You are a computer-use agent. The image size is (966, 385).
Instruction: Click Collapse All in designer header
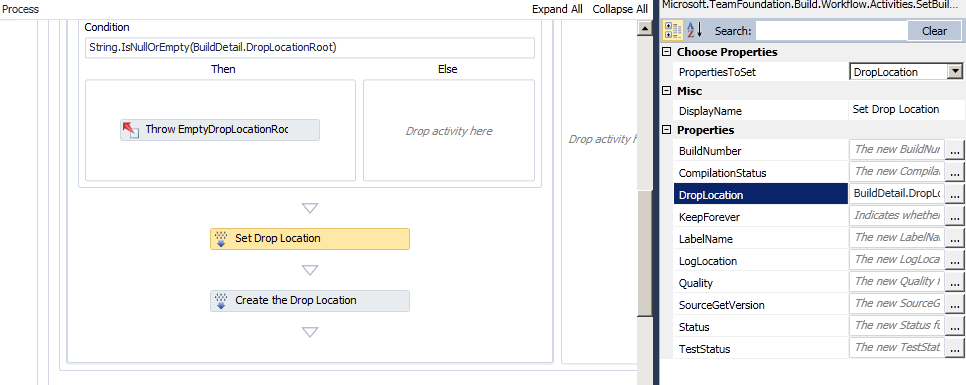tap(620, 9)
